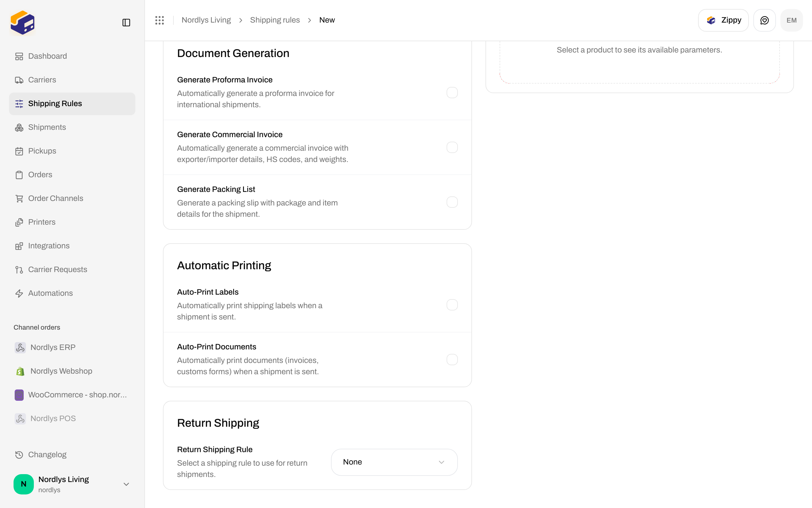Image resolution: width=812 pixels, height=508 pixels.
Task: Click the Document Generation heading
Action: (x=233, y=53)
